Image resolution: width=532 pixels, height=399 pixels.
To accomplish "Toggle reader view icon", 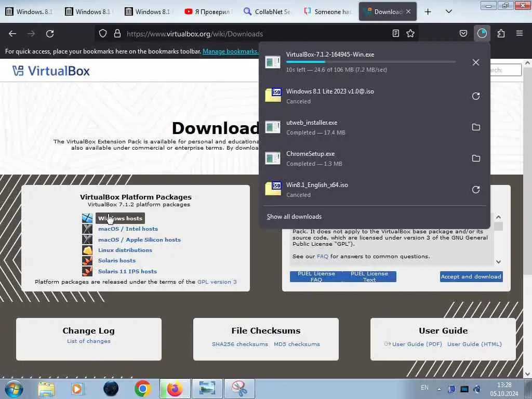I will point(395,33).
